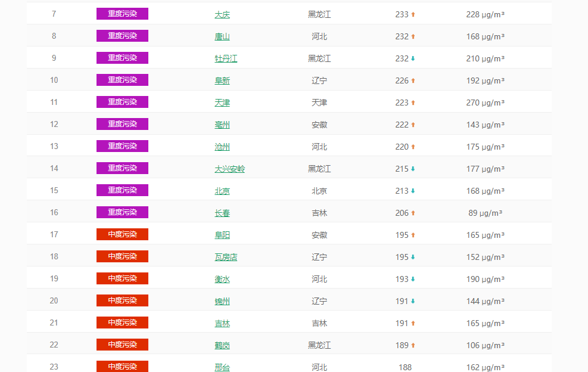Open the 锦州 city link
This screenshot has height=372, width=588.
(222, 301)
